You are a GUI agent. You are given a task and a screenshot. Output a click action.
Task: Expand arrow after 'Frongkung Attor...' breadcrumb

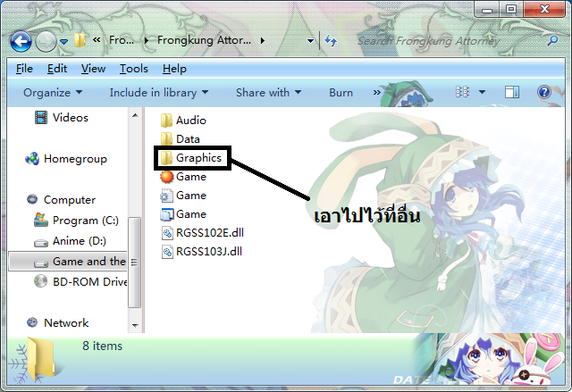[x=262, y=40]
